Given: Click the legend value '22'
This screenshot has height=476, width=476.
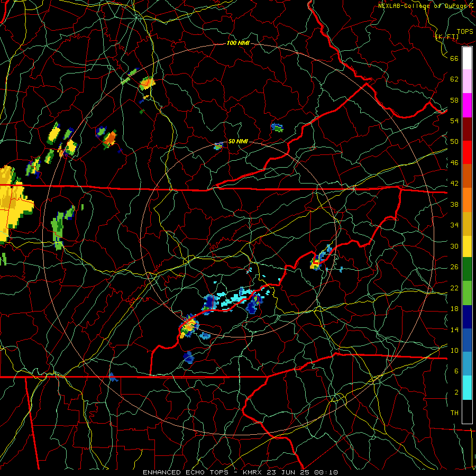Looking at the screenshot, I should coord(454,288).
